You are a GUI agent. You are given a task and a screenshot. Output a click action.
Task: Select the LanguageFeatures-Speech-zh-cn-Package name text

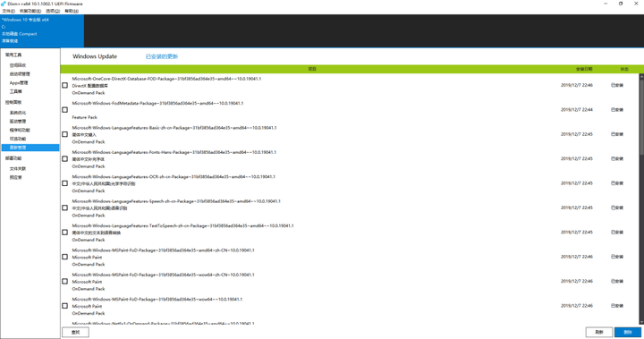click(176, 201)
